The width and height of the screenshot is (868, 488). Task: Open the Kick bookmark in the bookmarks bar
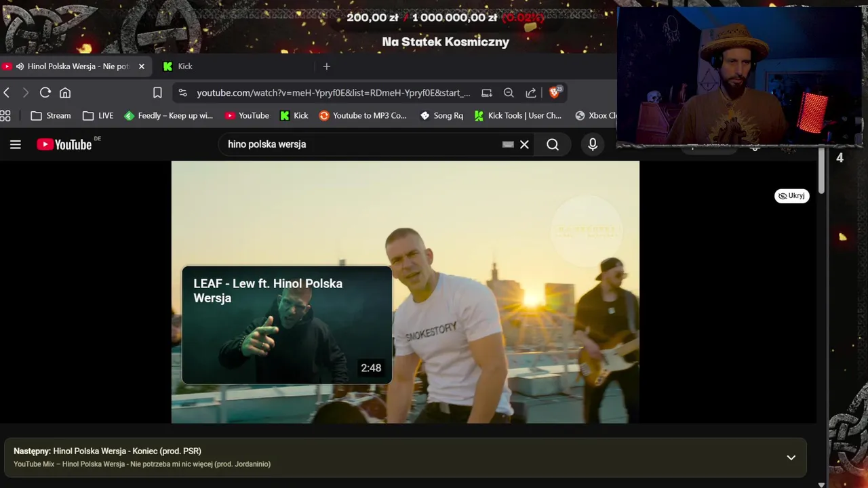click(294, 116)
